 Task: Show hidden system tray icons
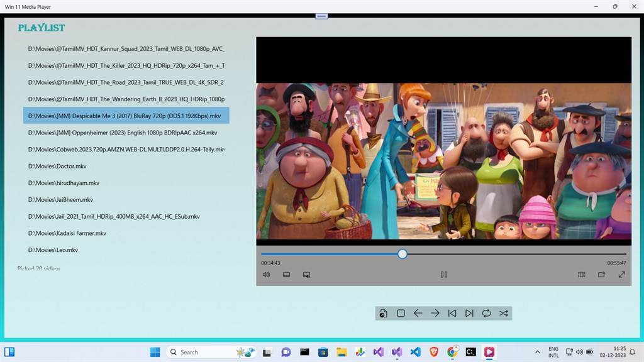point(537,352)
